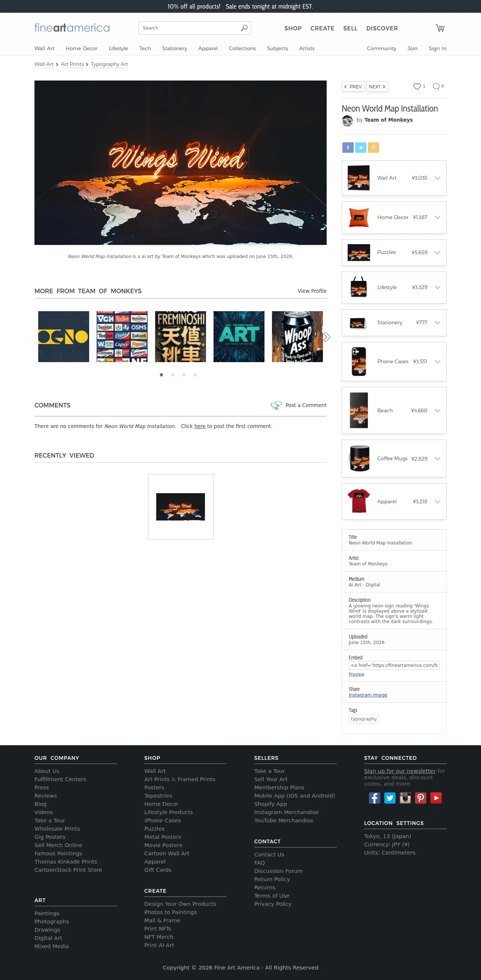Screen dimensions: 481x980
Task: Click the View Profile link
Action: 312,291
